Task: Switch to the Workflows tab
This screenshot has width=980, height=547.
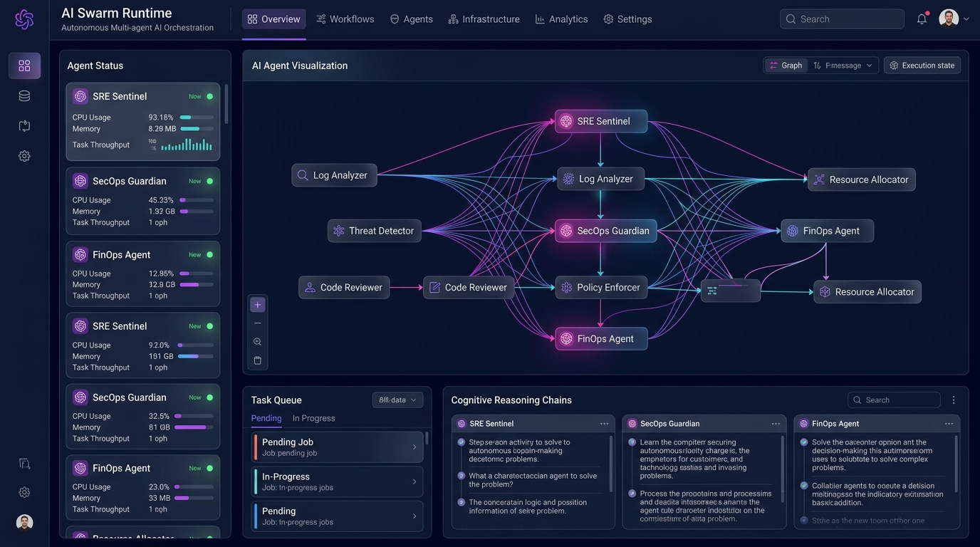Action: point(345,19)
